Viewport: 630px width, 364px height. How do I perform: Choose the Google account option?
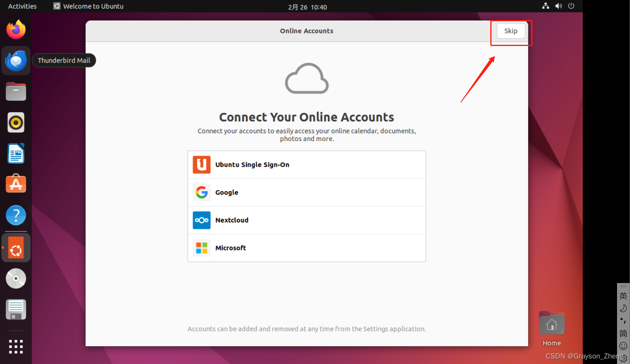pos(307,193)
